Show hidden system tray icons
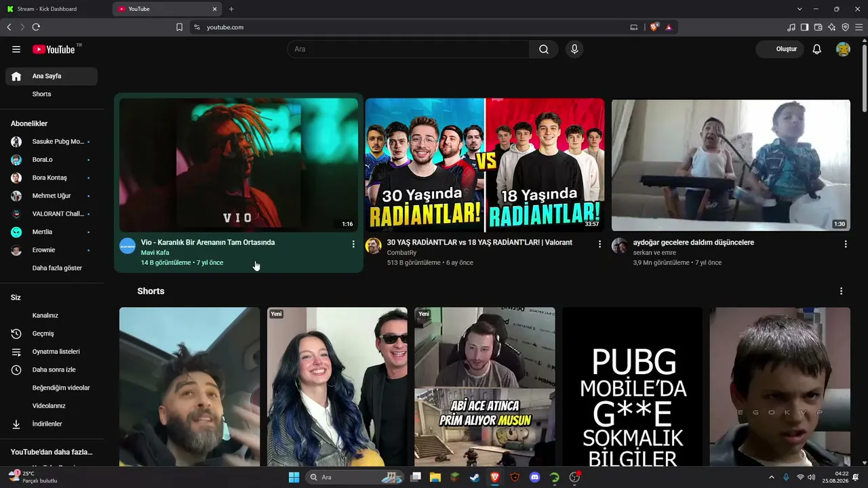 pyautogui.click(x=771, y=477)
